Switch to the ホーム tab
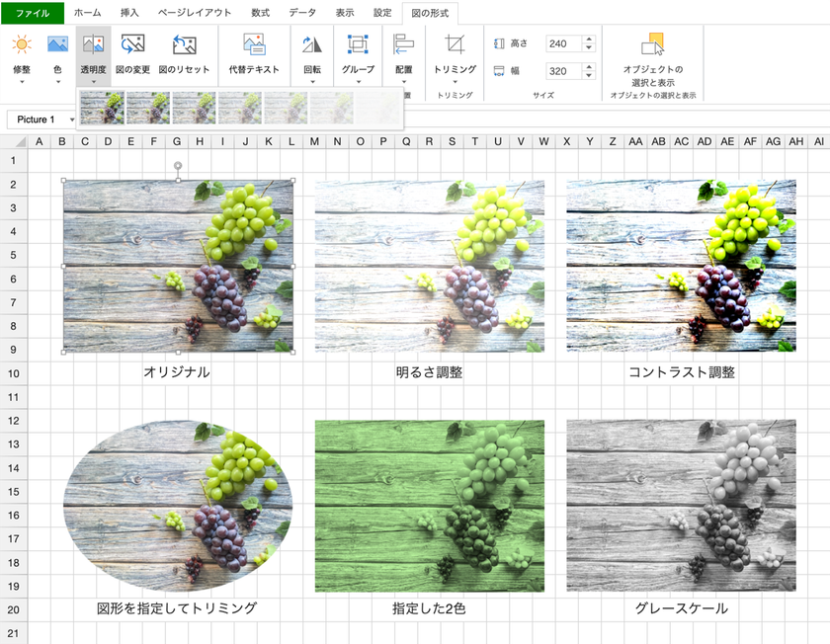Image resolution: width=830 pixels, height=644 pixels. 87,13
